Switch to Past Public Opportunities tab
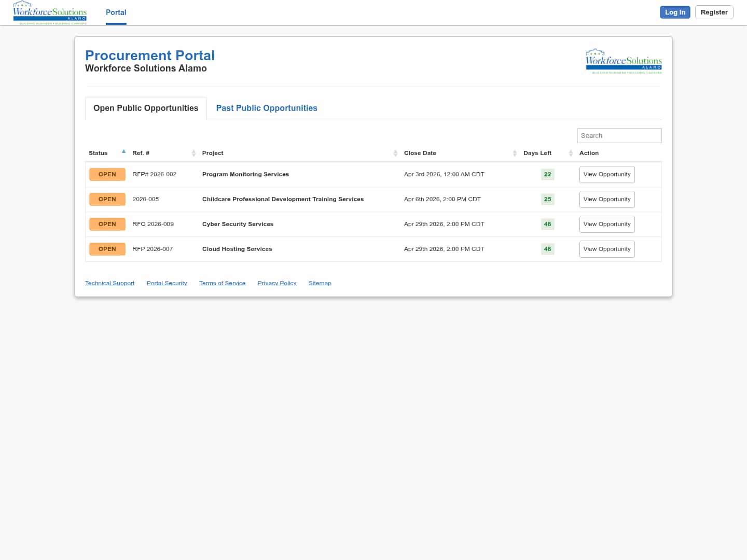Screen dimensions: 747x560 (267, 108)
